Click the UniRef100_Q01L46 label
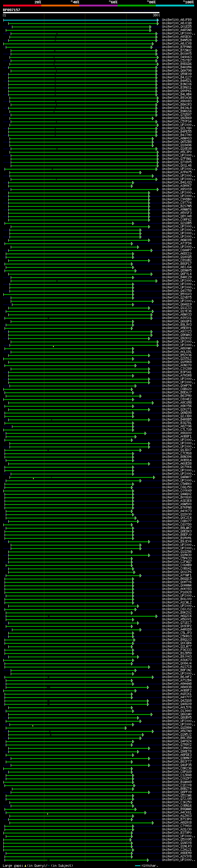197x868 pixels. coord(177,165)
